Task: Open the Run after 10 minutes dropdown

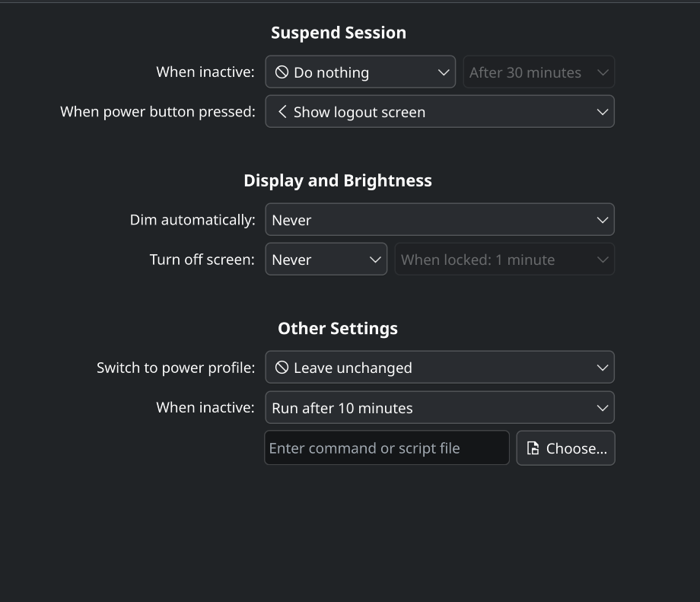Action: pyautogui.click(x=439, y=407)
